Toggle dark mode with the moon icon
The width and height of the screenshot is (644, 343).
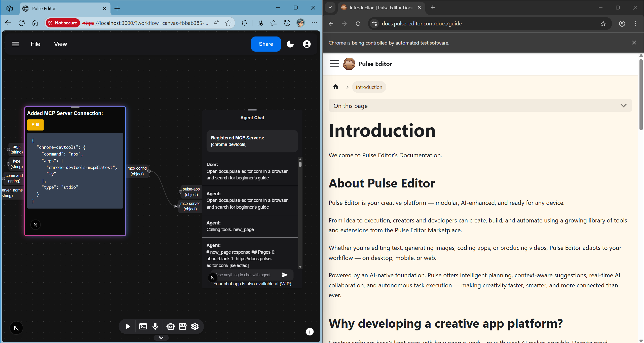290,44
